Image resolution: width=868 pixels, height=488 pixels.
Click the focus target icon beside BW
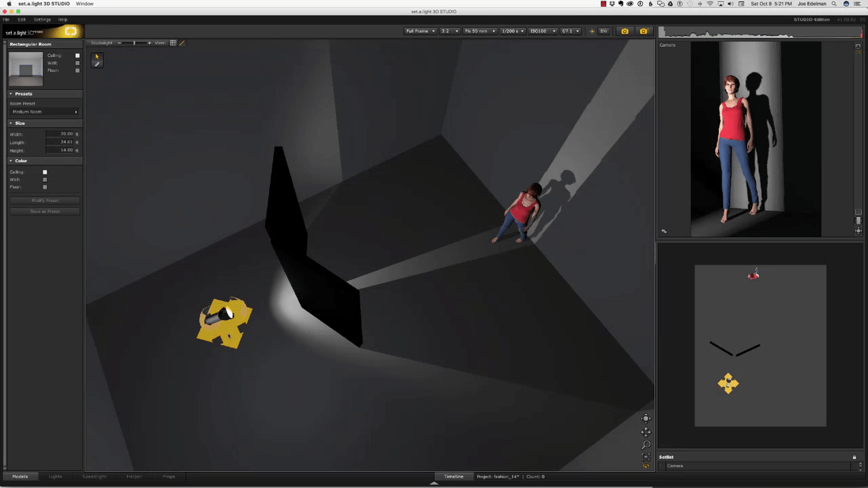[592, 31]
